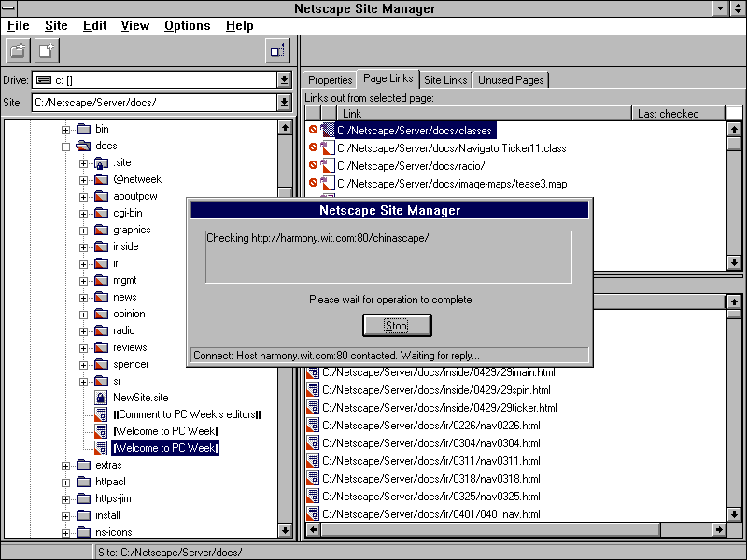The height and width of the screenshot is (560, 747).
Task: Expand the https-jim folder node
Action: [x=65, y=499]
